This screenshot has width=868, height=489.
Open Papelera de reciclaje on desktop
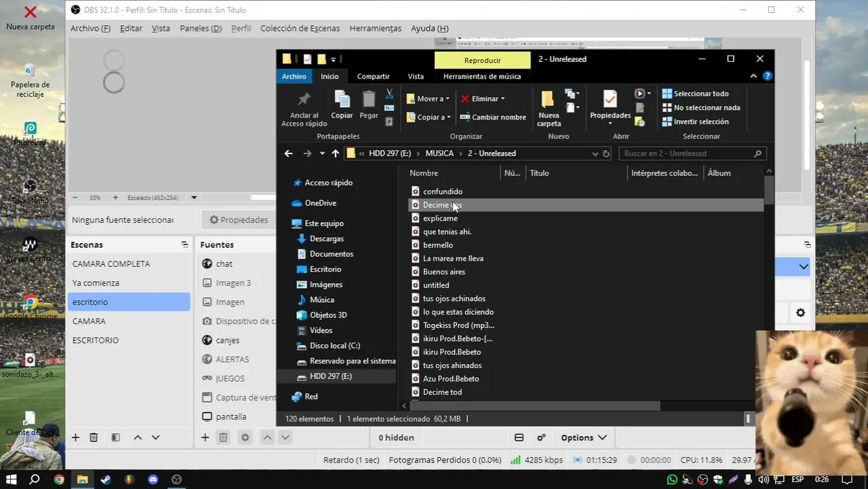pyautogui.click(x=31, y=80)
